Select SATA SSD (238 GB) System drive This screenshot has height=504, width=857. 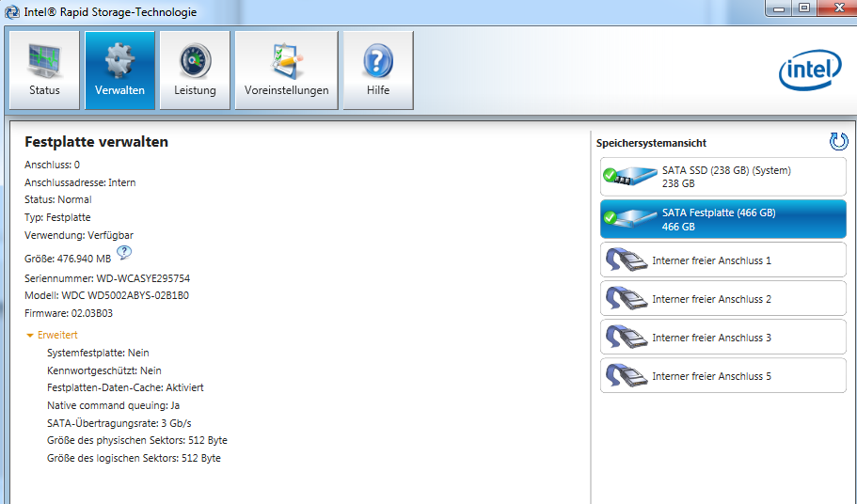pos(723,177)
